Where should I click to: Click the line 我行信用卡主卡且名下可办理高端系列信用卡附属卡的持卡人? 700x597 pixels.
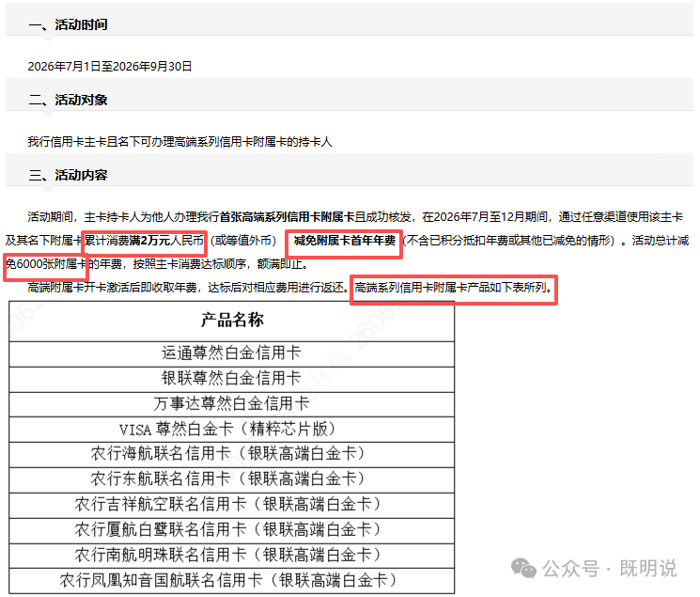pos(179,142)
